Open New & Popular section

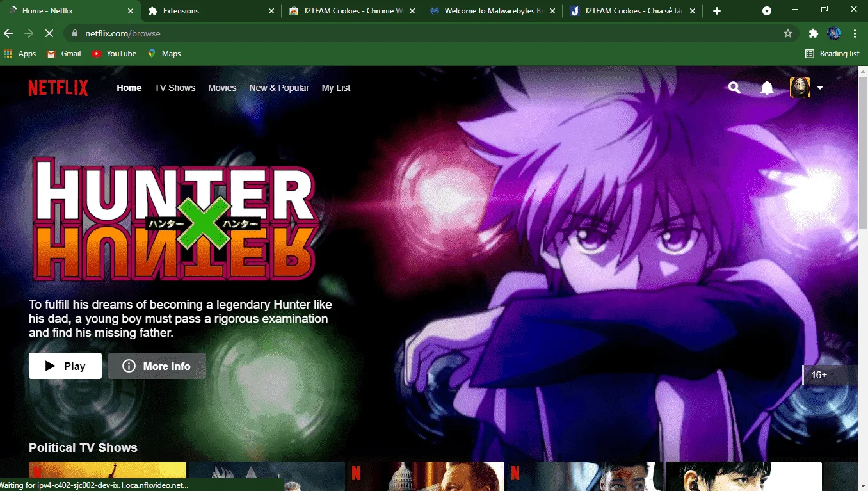pyautogui.click(x=279, y=88)
